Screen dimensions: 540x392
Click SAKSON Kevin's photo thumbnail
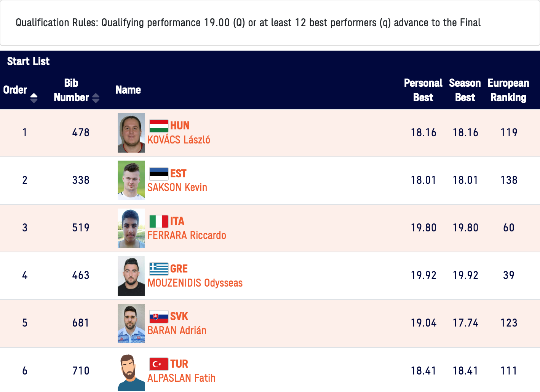click(131, 180)
